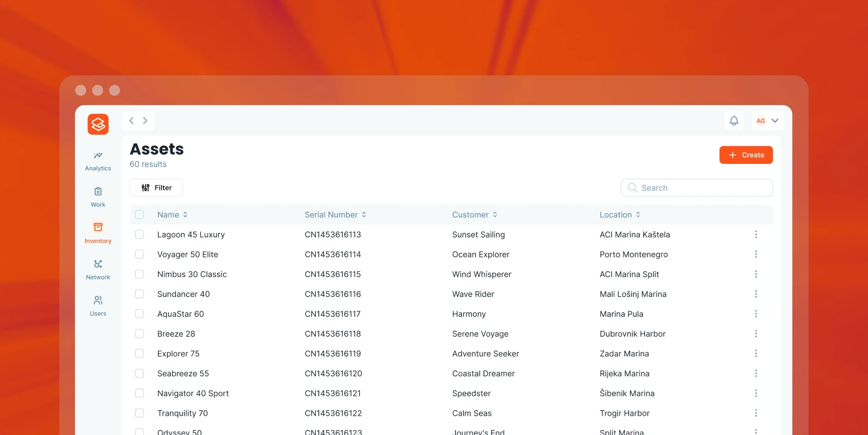Open the Analytics section
This screenshot has width=868, height=435.
tap(98, 162)
